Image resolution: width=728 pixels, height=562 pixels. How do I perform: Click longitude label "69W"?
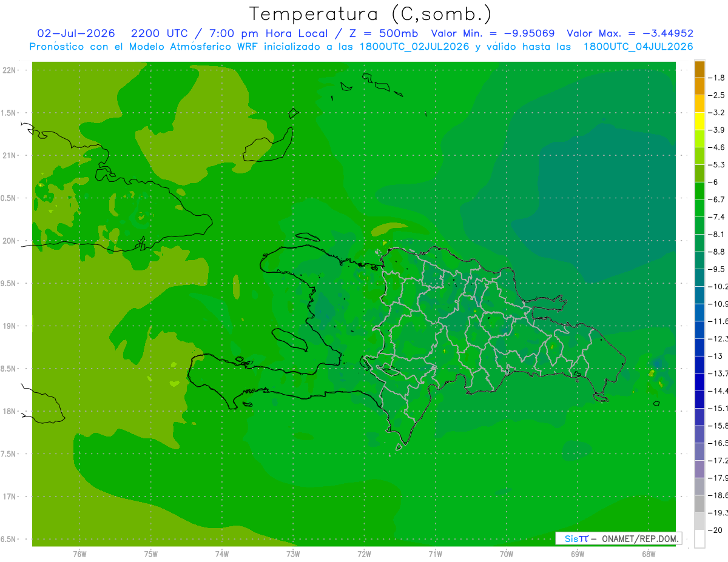578,554
